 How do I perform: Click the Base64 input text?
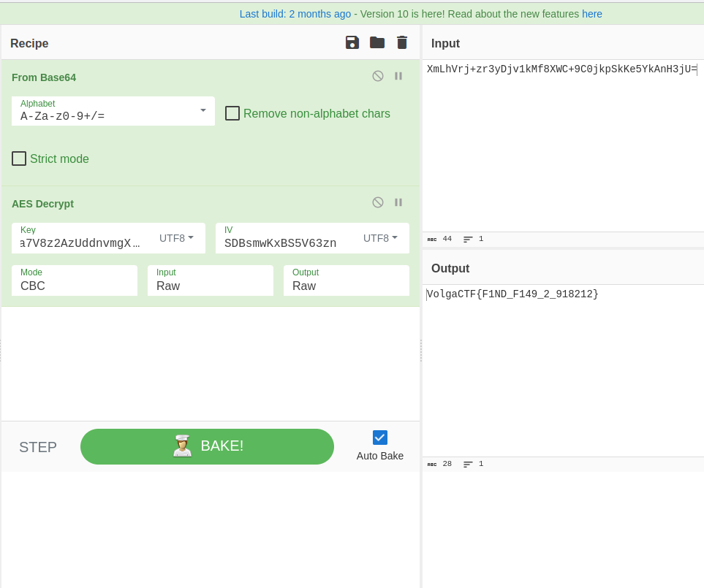tap(561, 69)
